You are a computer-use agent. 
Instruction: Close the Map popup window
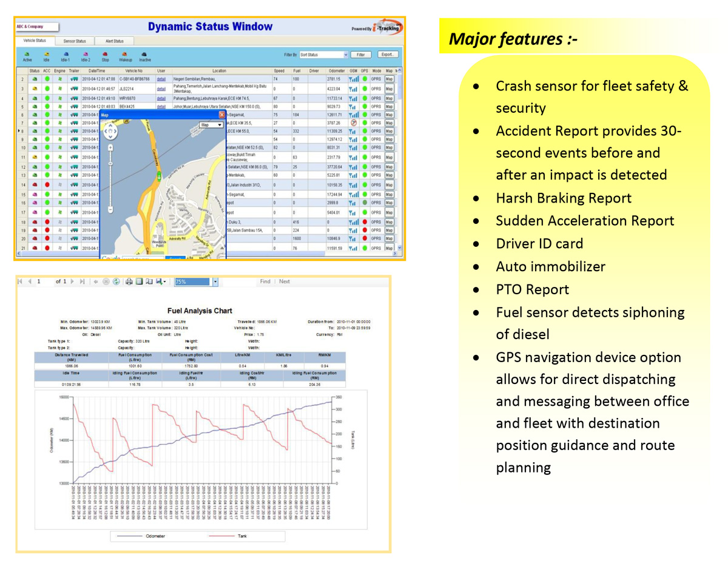pyautogui.click(x=222, y=114)
